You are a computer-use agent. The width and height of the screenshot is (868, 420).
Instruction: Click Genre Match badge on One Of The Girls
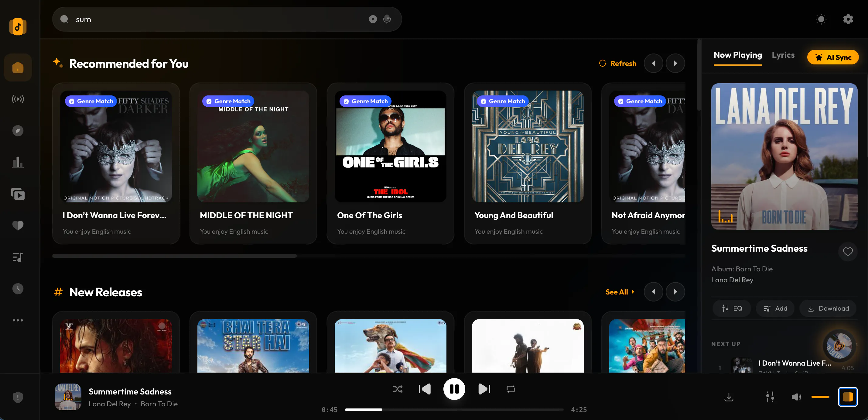[365, 101]
